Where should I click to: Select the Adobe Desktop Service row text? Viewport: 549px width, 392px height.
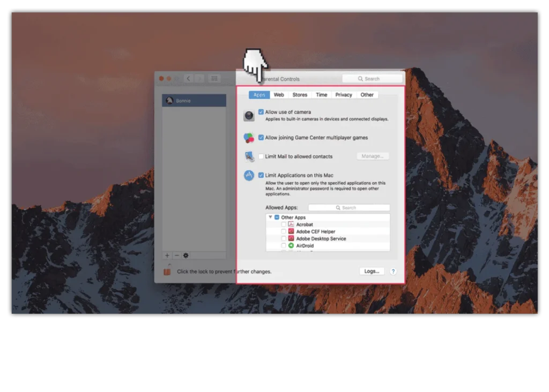[x=321, y=238]
